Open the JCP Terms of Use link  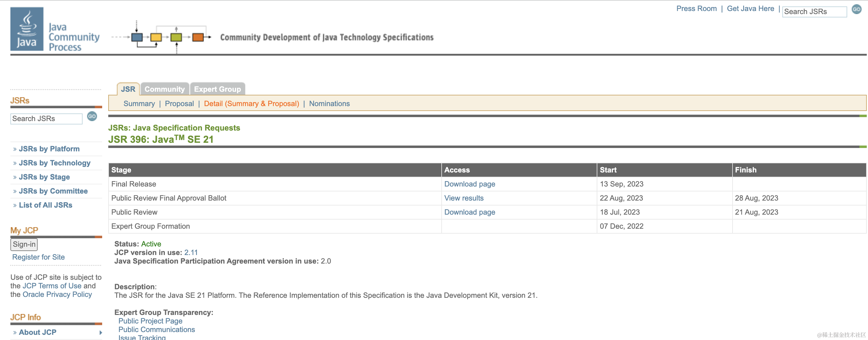click(x=52, y=286)
